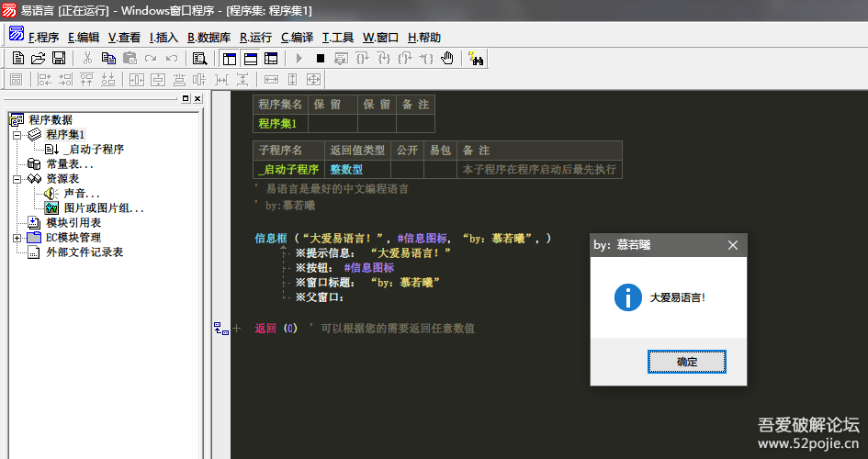This screenshot has height=459, width=868.
Task: Select 常量表 in the program tree
Action: coord(69,164)
